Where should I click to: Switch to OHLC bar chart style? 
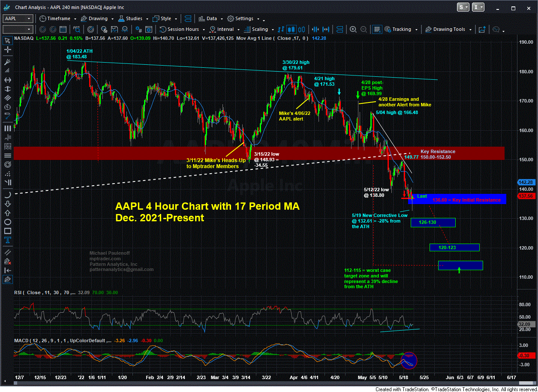click(x=281, y=29)
